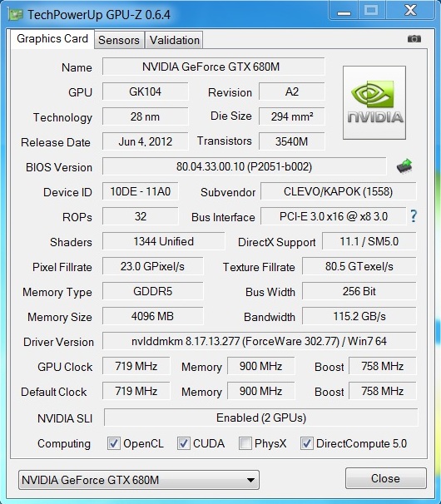The width and height of the screenshot is (441, 504).
Task: Click the Device ID field 10DE - 11A0
Action: (141, 191)
